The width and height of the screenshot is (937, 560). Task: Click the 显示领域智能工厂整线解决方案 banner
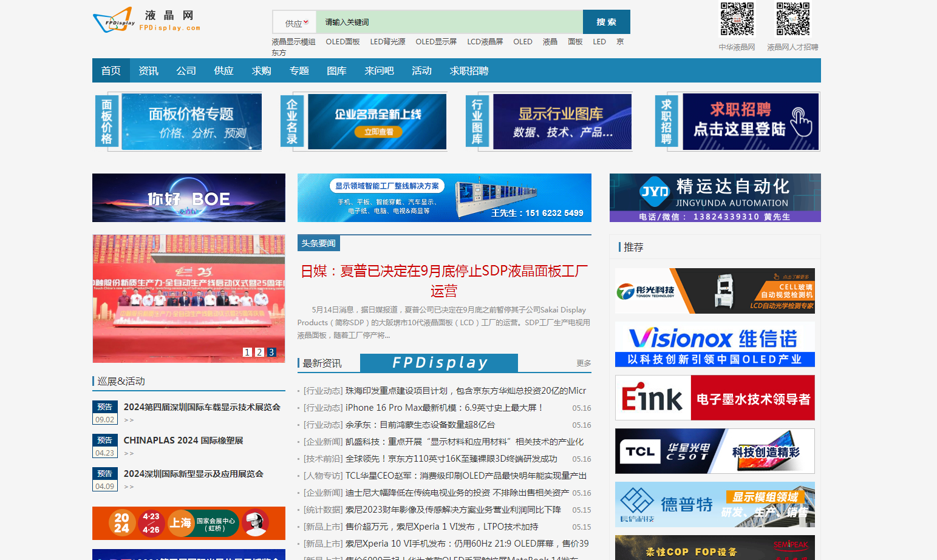tap(445, 198)
